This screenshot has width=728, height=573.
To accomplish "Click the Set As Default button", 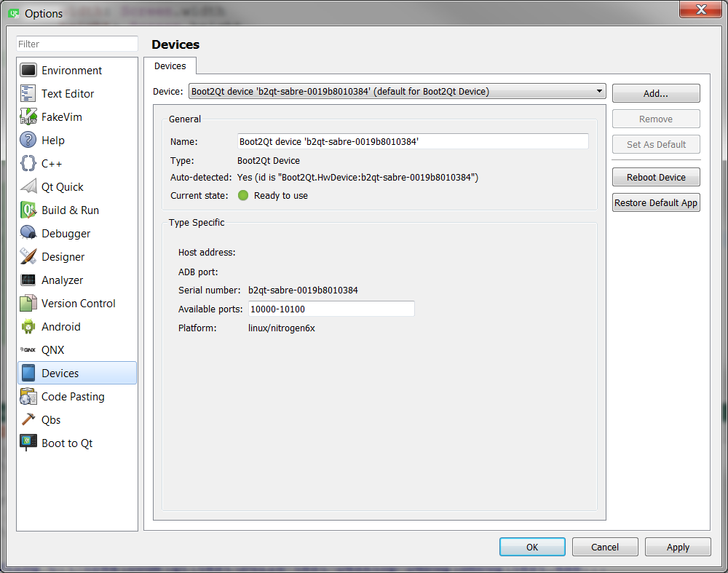I will [656, 144].
